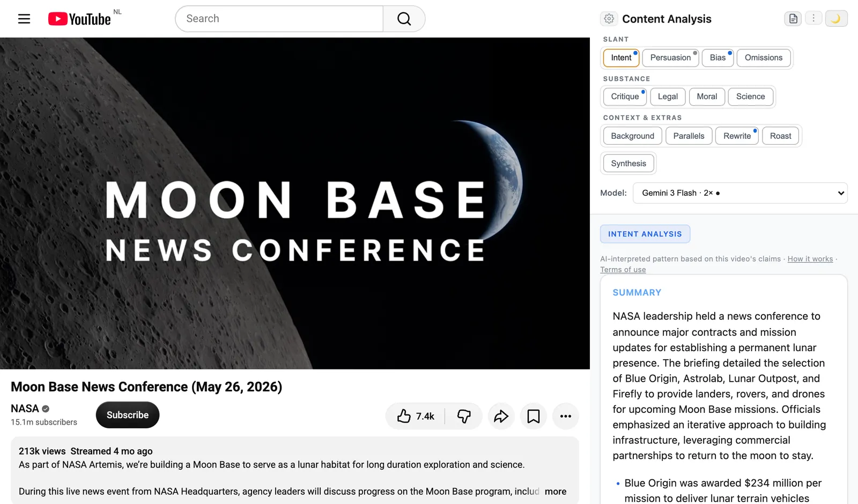Like the video with thumbs up

(416, 416)
